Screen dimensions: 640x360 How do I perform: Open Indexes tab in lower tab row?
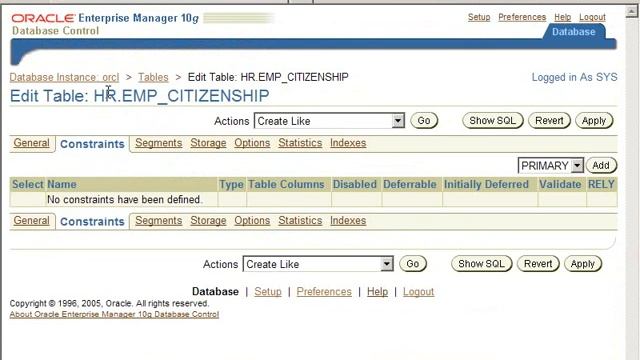tap(348, 220)
